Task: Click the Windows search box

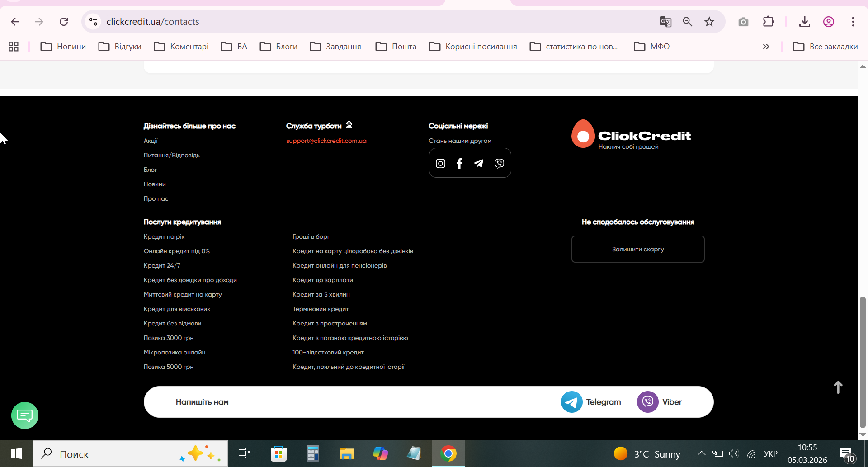Action: point(130,453)
